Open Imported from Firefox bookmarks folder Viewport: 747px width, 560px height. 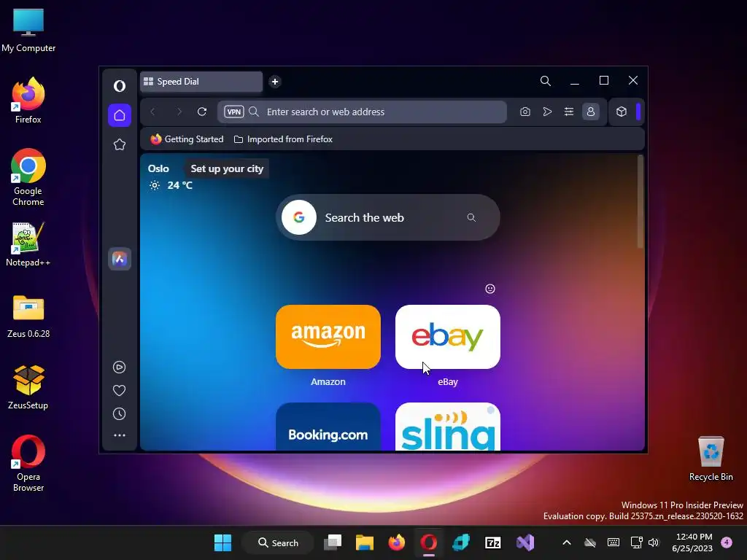(x=283, y=139)
